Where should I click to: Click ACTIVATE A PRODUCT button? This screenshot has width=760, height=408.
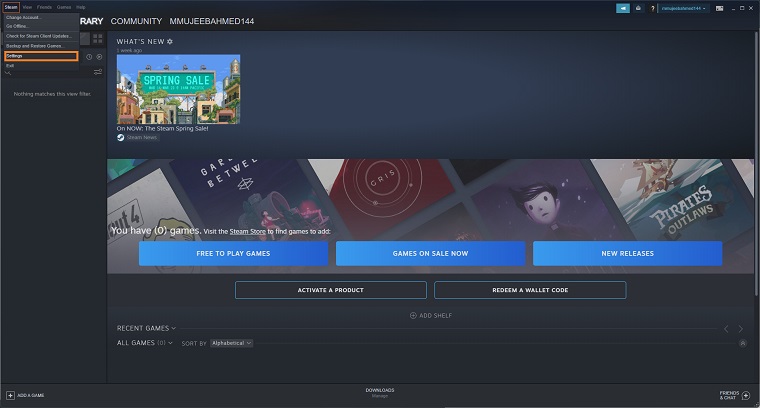click(331, 290)
